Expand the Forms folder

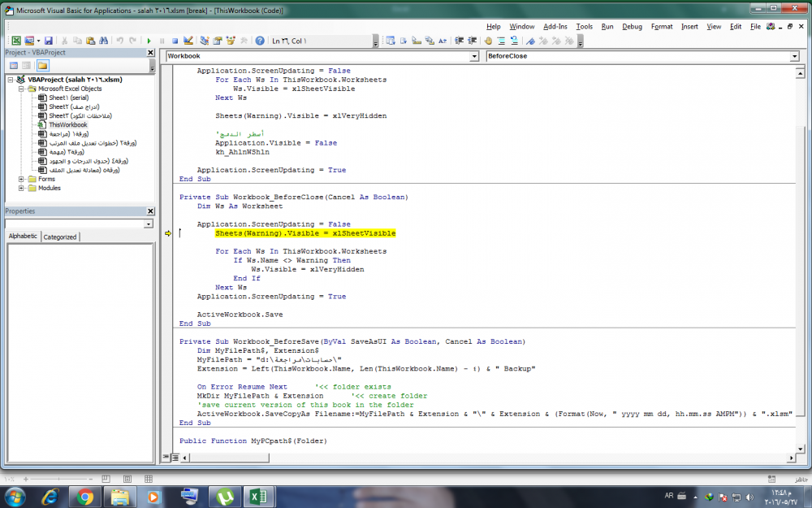click(x=21, y=180)
